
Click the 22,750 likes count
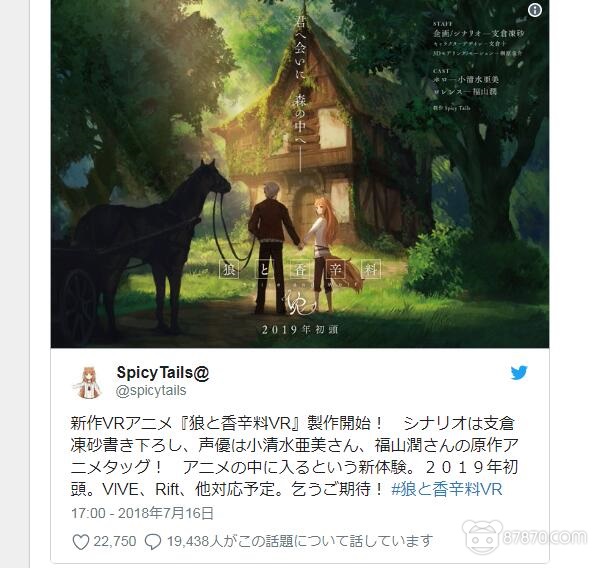point(114,541)
